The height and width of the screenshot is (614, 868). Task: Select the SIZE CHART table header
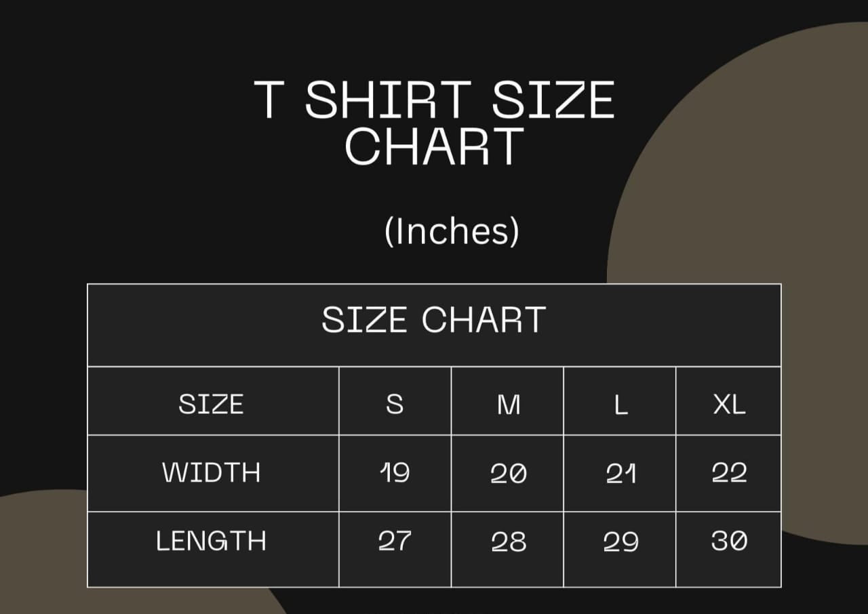click(434, 320)
